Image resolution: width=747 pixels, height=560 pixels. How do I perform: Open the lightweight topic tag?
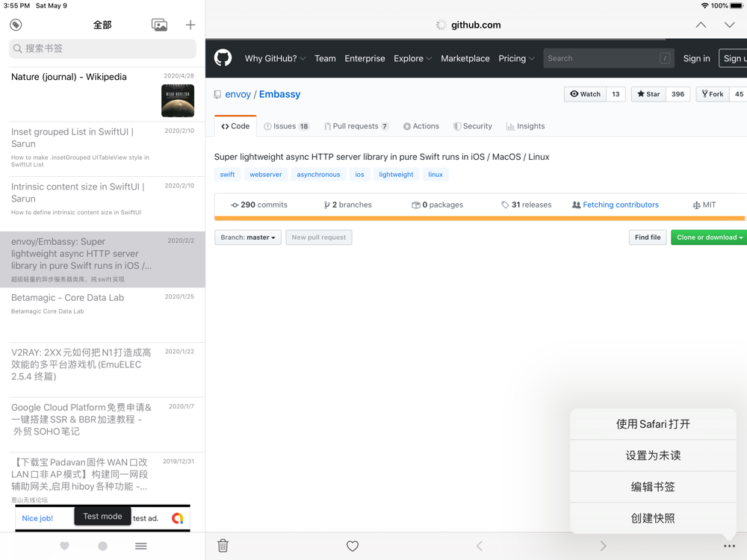(396, 174)
